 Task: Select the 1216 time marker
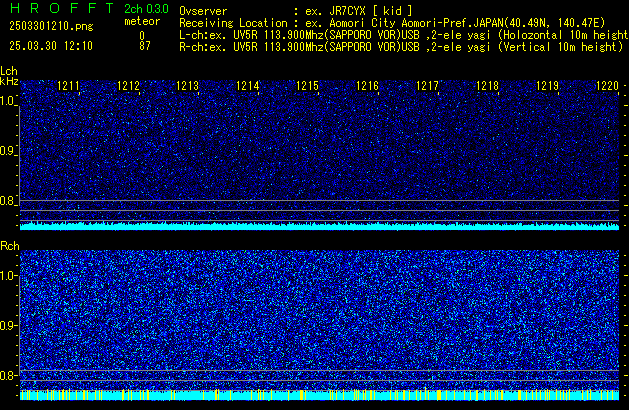click(x=368, y=86)
